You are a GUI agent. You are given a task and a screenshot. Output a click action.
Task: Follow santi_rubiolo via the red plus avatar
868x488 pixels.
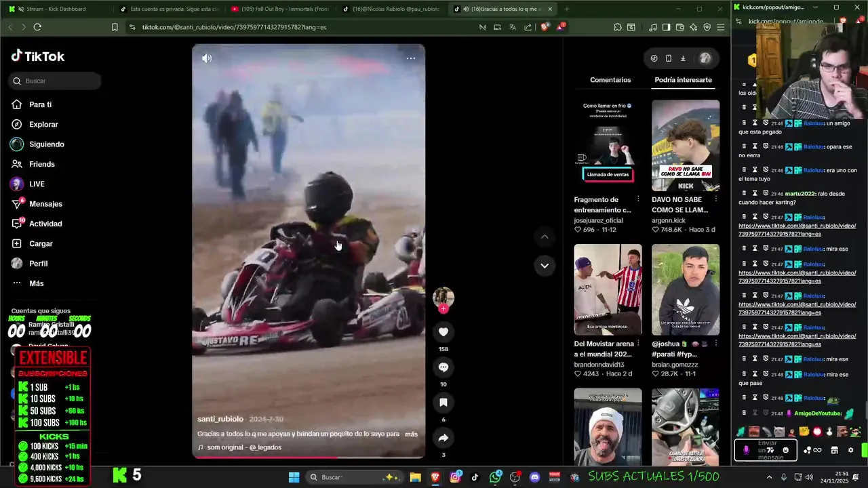tap(443, 308)
